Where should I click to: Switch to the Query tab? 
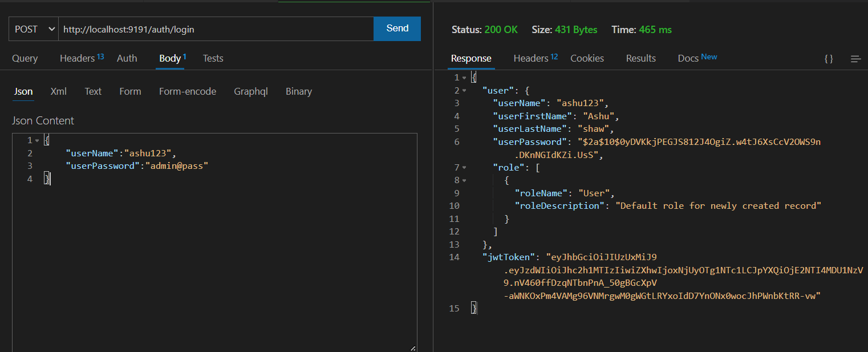coord(25,58)
